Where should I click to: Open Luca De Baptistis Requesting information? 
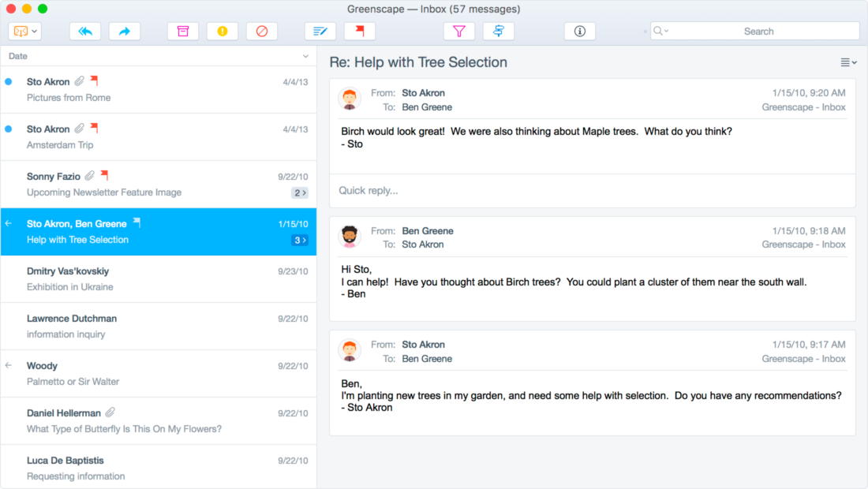tap(159, 468)
